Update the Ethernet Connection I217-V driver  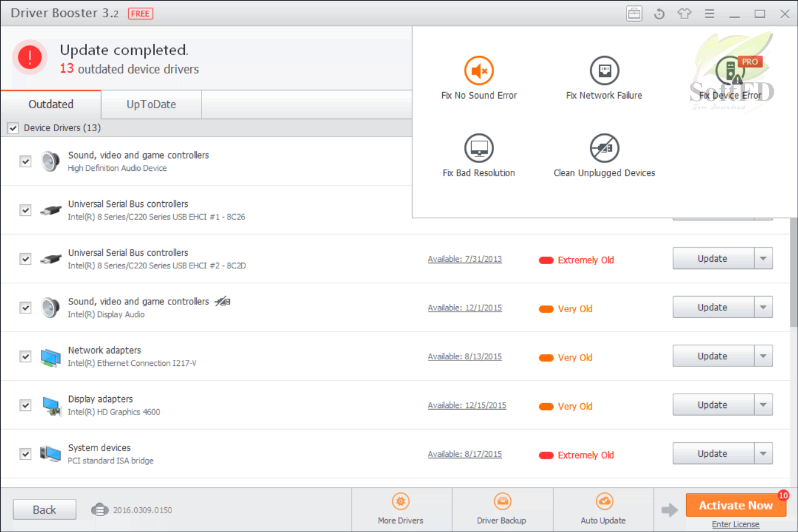coord(713,356)
